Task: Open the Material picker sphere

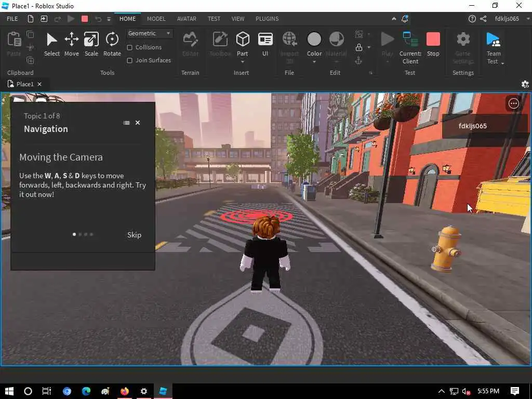Action: [337, 39]
